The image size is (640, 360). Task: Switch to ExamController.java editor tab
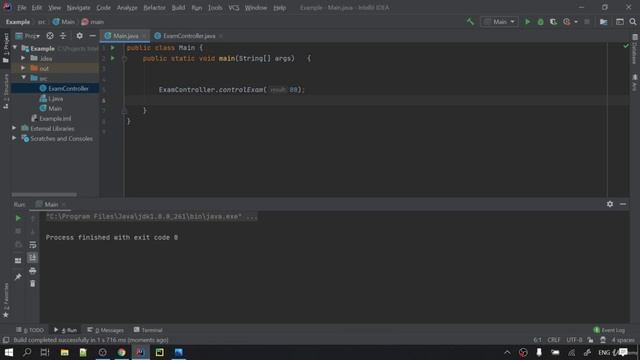point(189,36)
